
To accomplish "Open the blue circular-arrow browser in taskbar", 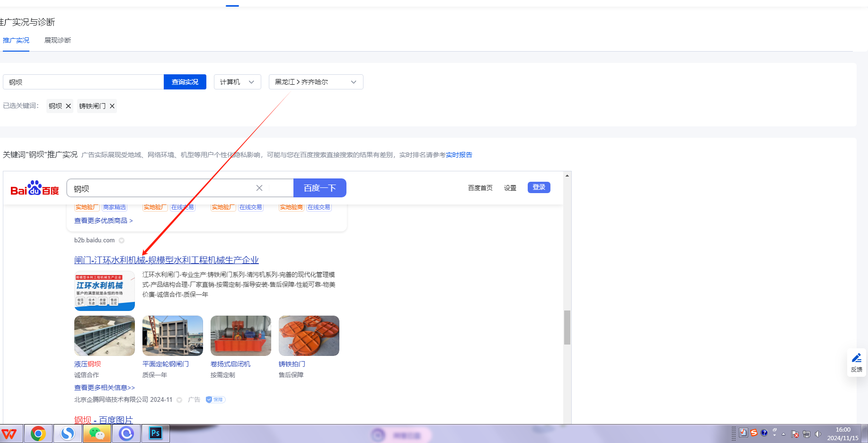I will point(126,434).
